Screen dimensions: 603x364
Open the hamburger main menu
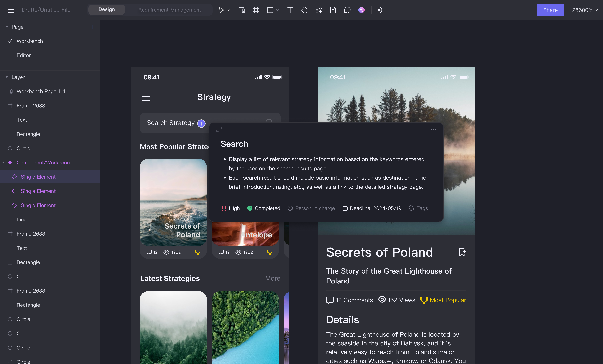[11, 10]
